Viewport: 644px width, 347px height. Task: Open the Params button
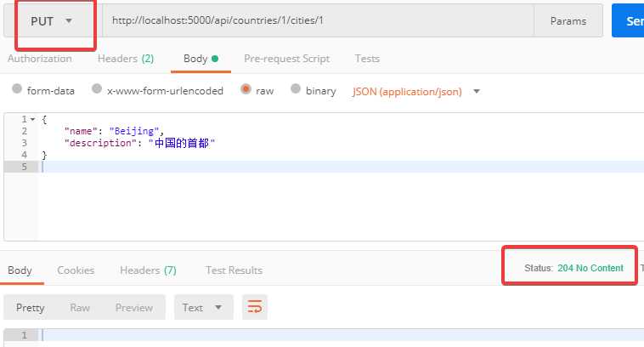pos(568,21)
